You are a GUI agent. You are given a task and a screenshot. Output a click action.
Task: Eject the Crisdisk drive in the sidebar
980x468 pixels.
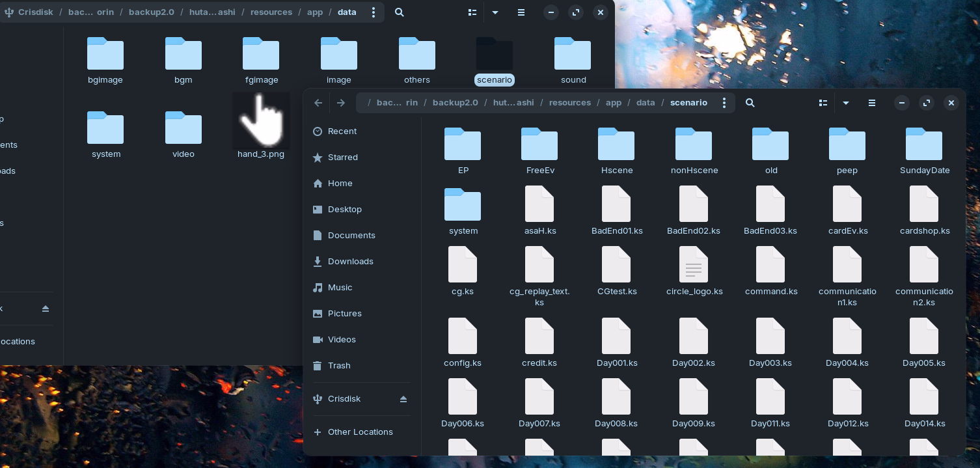click(x=403, y=399)
